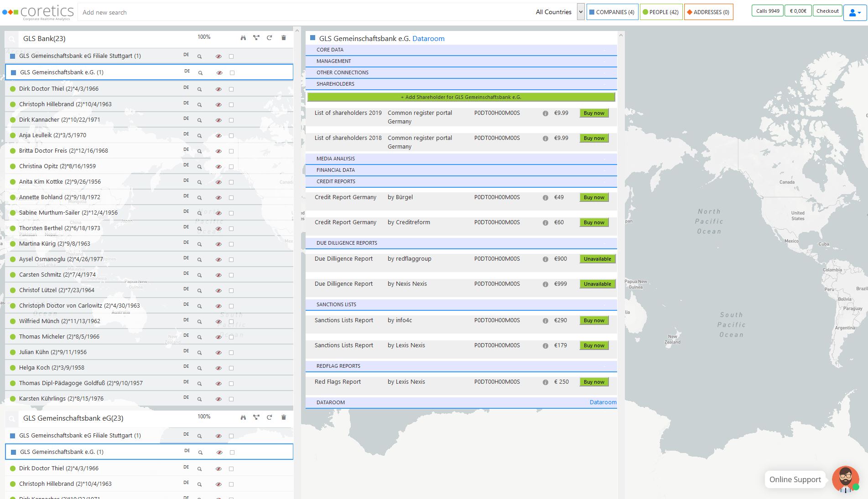Click info icon for Credit Report by Bürgel

click(x=545, y=198)
